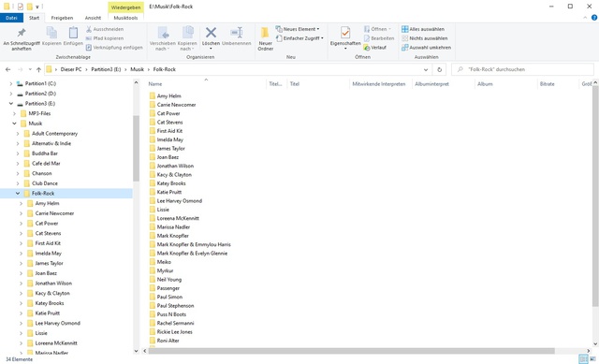Switch to large icons view in status bar
The width and height of the screenshot is (599, 364).
tap(592, 359)
